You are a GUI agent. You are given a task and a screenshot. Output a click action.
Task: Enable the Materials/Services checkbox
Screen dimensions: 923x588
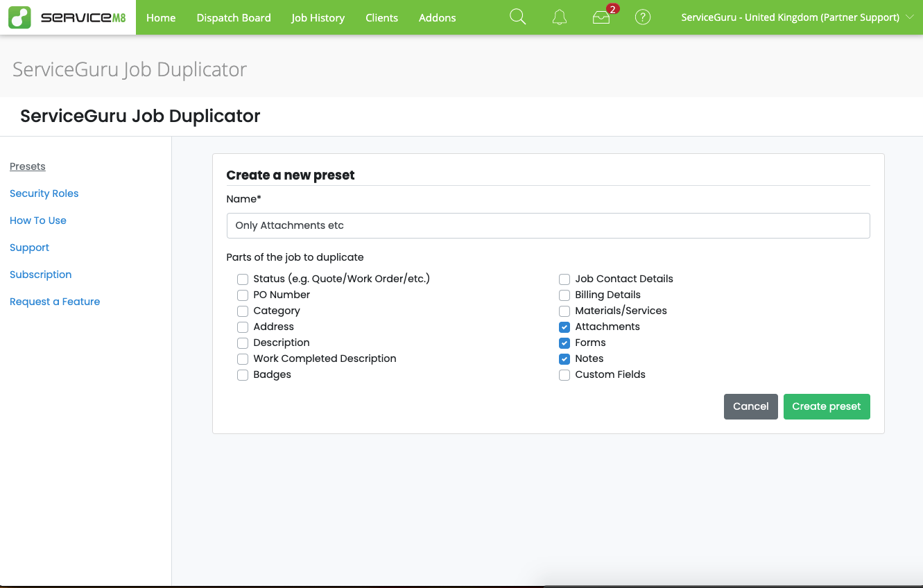564,311
